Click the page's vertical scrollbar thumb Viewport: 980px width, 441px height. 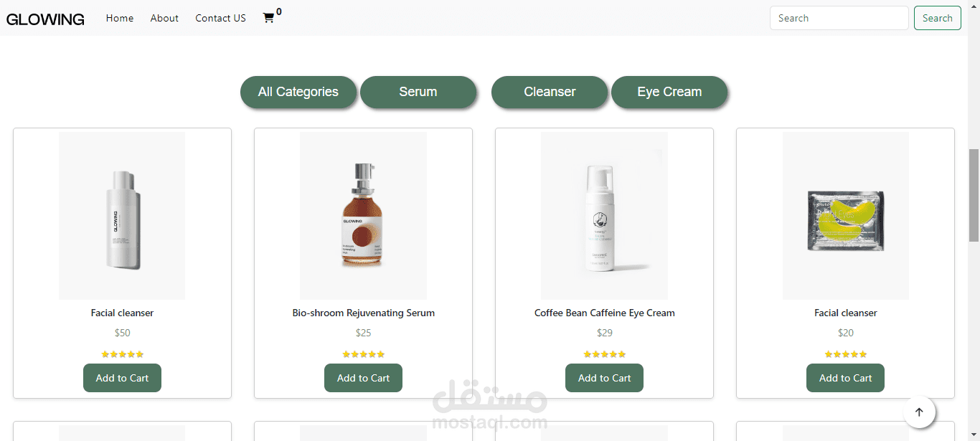(x=974, y=195)
